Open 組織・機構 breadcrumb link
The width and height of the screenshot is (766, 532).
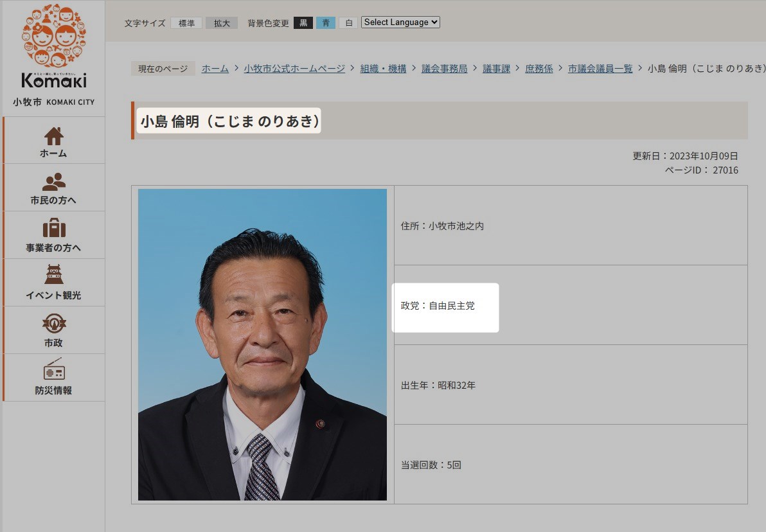coord(383,69)
